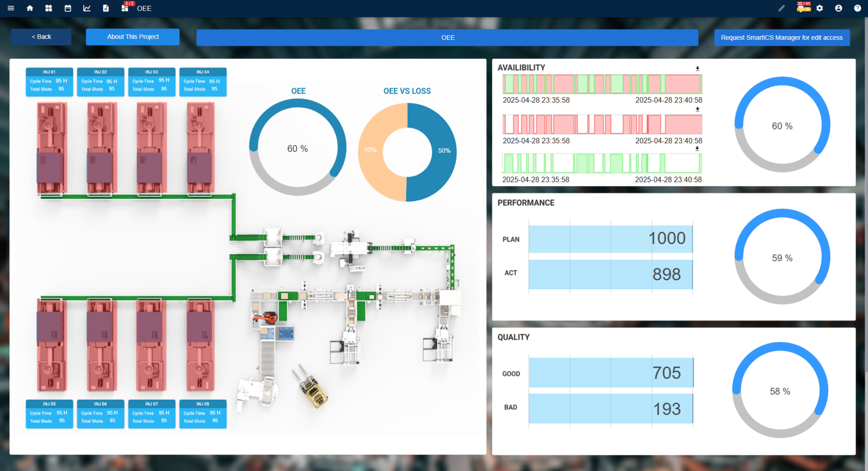
Task: Open the notifications icon showing 30/41
Action: pos(803,7)
